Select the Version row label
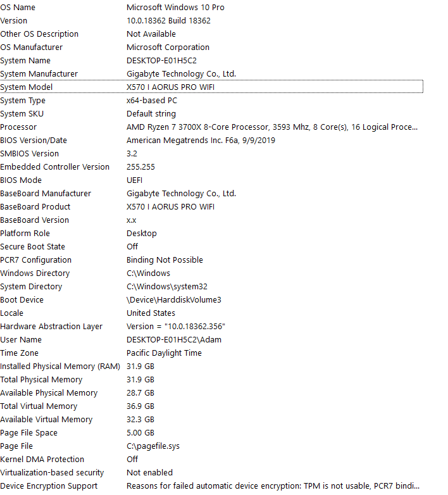 pos(13,20)
